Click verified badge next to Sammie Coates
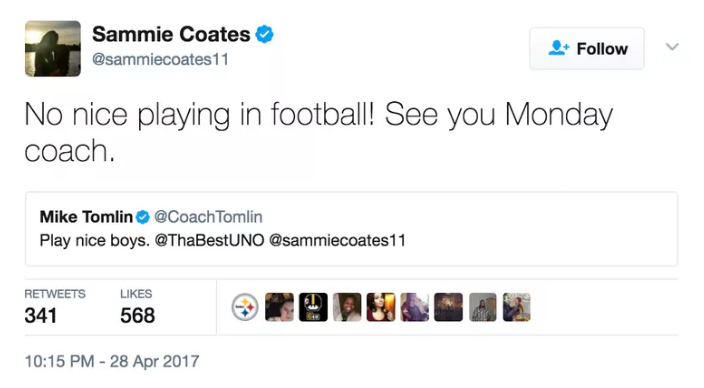Image resolution: width=704 pixels, height=388 pixels. click(x=264, y=34)
